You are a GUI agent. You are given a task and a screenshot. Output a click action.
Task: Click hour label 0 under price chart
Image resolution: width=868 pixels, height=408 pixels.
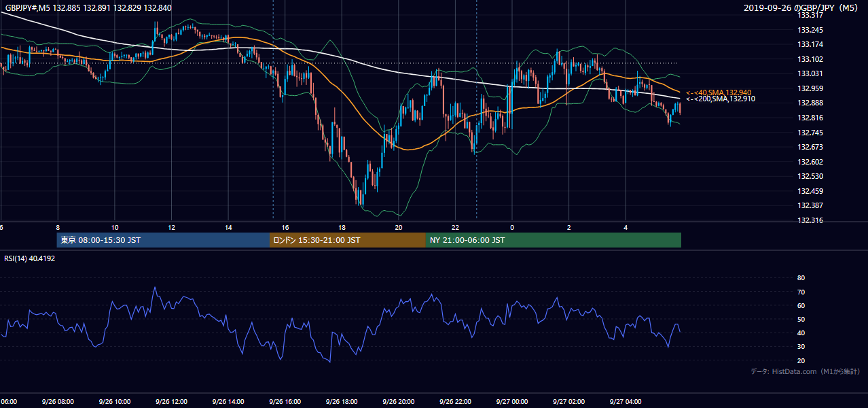pyautogui.click(x=512, y=228)
